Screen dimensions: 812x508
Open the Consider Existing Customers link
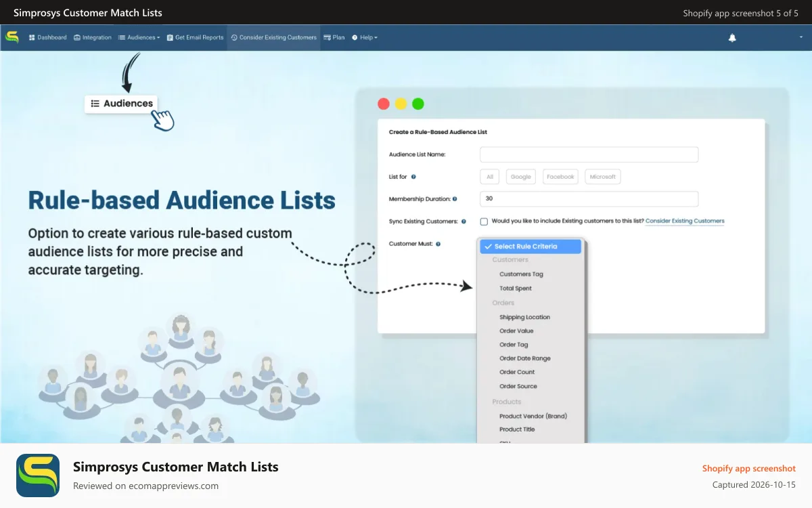pos(685,221)
